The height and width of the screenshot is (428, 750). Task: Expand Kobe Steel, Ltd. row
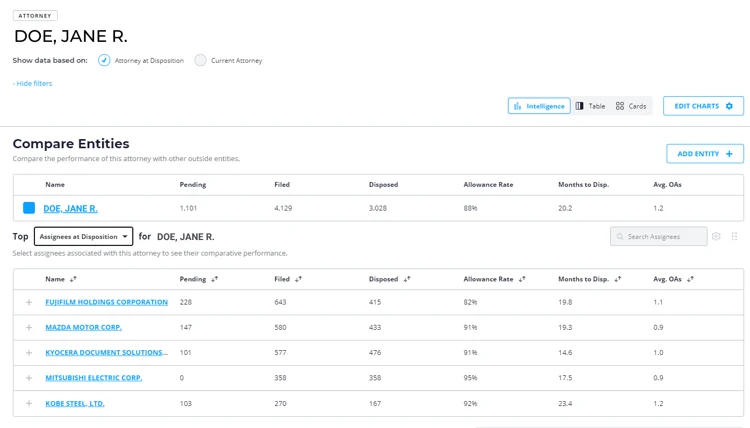29,403
